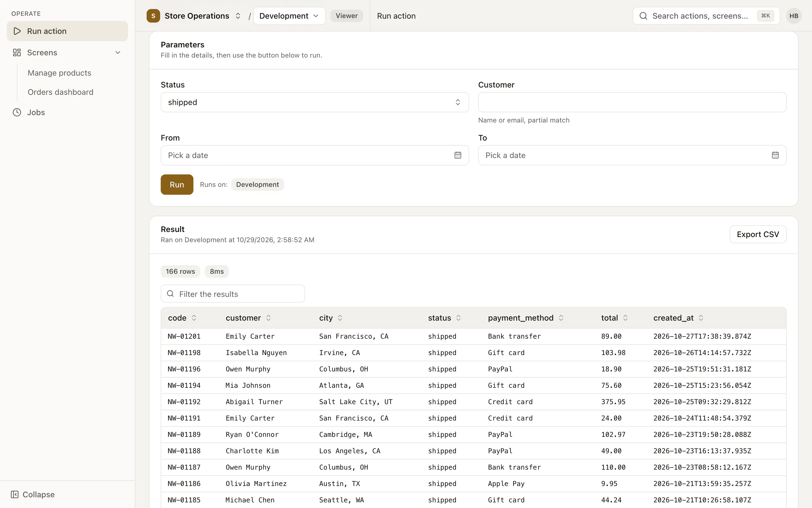Click the Jobs clock icon
Image resolution: width=812 pixels, height=508 pixels.
click(x=17, y=112)
